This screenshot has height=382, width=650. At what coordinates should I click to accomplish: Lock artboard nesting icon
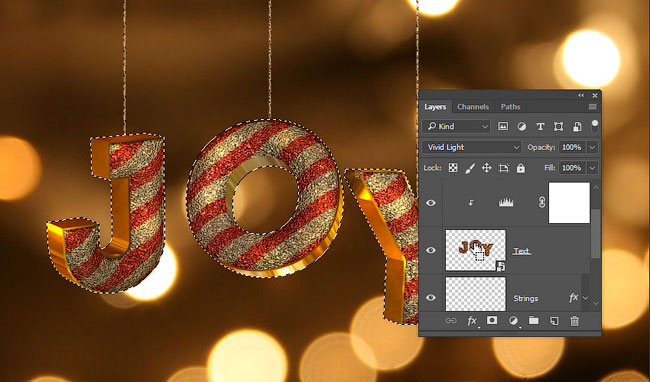click(504, 168)
